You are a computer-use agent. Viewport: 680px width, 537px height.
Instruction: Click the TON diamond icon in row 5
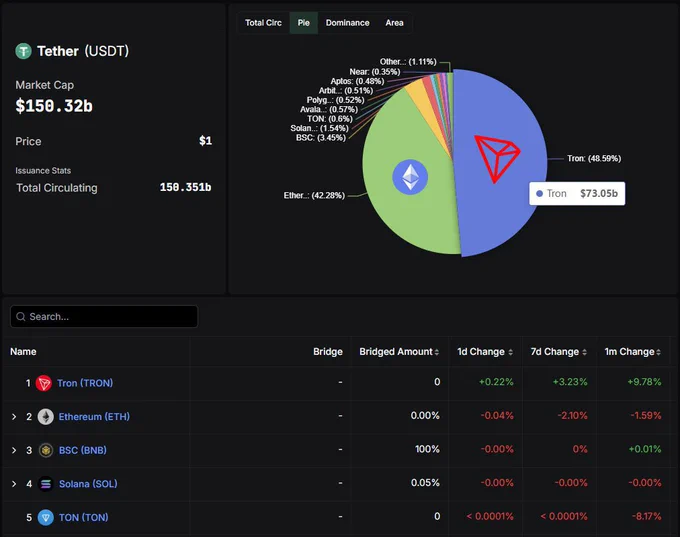point(46,517)
